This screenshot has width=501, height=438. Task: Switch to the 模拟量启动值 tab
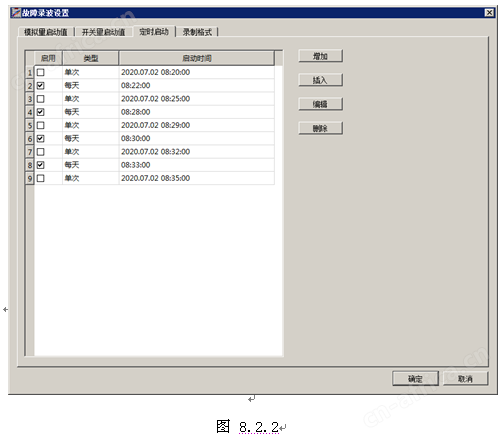tap(46, 32)
